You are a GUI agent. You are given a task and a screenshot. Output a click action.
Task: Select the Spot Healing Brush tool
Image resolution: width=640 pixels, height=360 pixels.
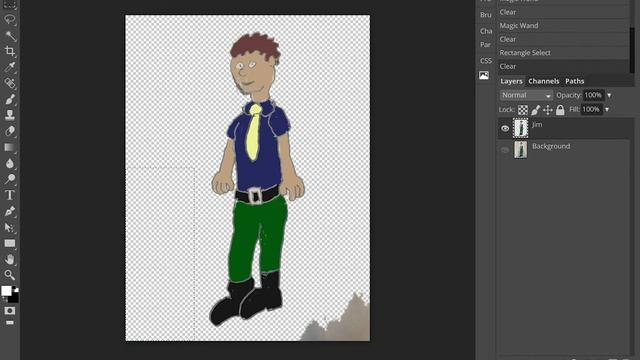10,83
